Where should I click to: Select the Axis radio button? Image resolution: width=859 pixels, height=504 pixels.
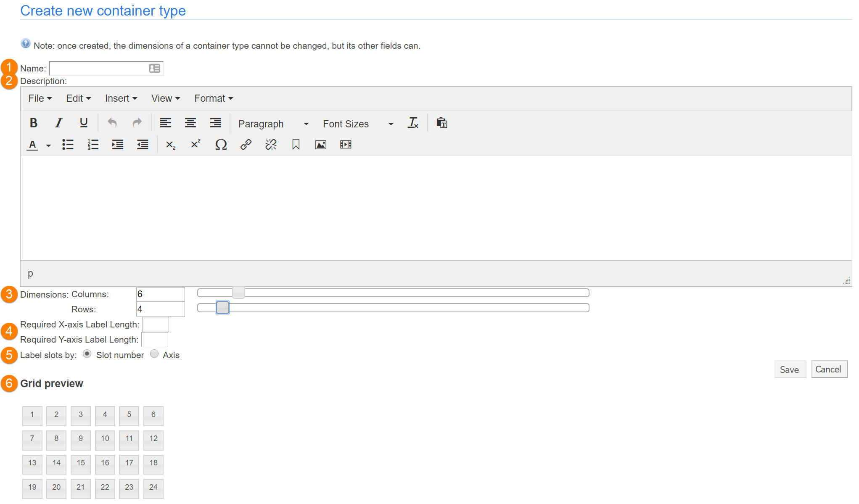point(154,354)
